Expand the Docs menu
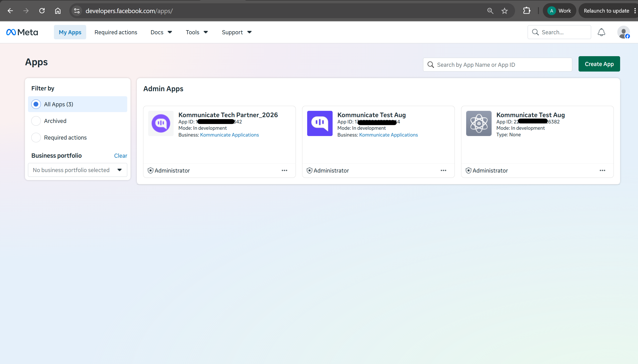The image size is (638, 364). 161,32
